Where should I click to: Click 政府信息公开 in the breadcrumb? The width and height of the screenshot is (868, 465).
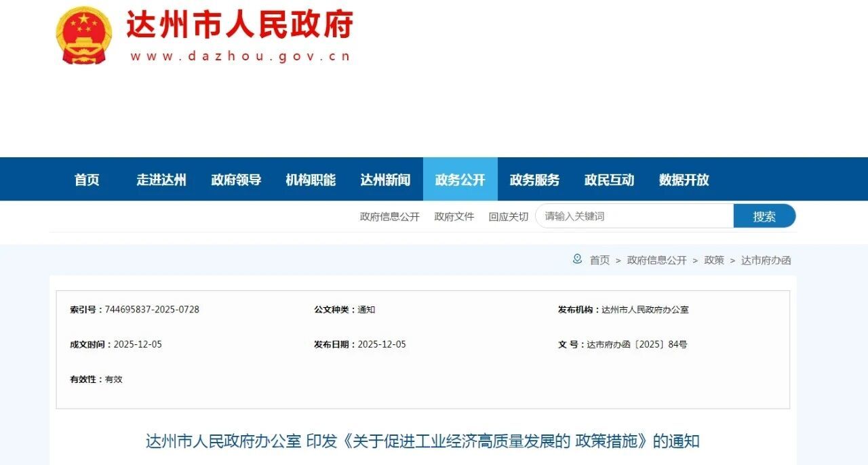656,260
